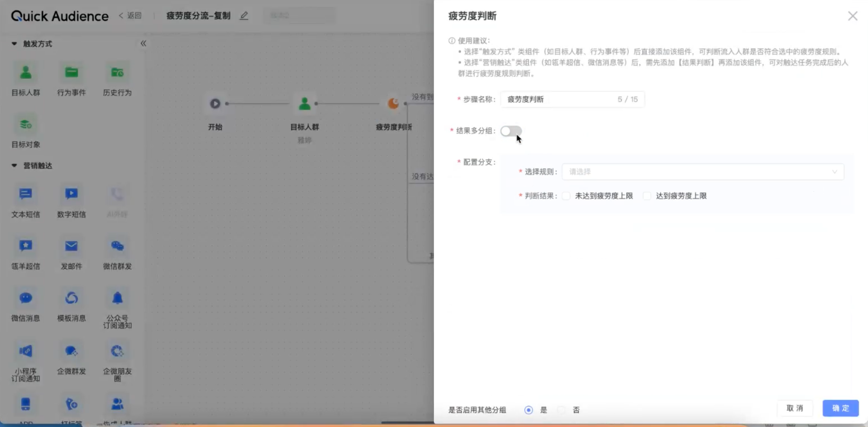
Task: Click the 疲劳度判断 node on the canvas
Action: pyautogui.click(x=393, y=104)
